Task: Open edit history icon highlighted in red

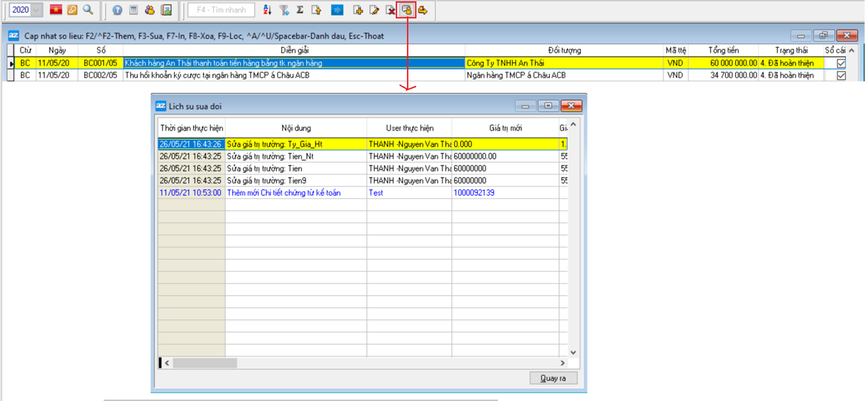Action: 407,10
